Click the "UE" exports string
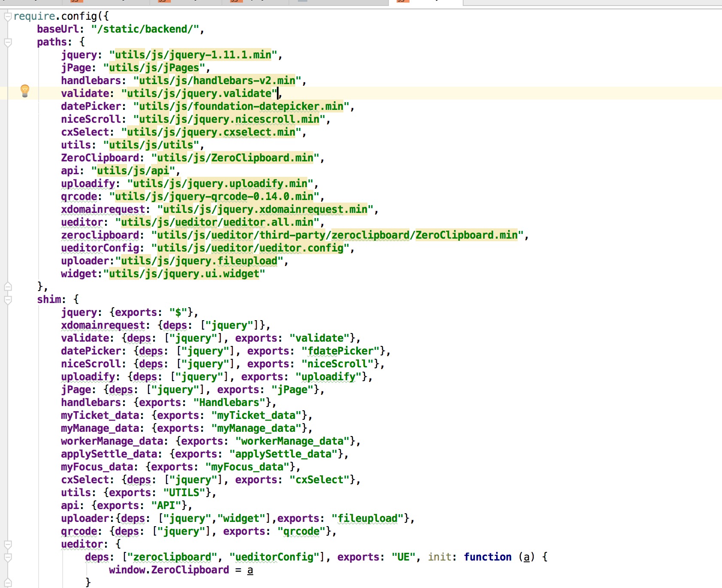This screenshot has height=588, width=722. click(x=403, y=557)
